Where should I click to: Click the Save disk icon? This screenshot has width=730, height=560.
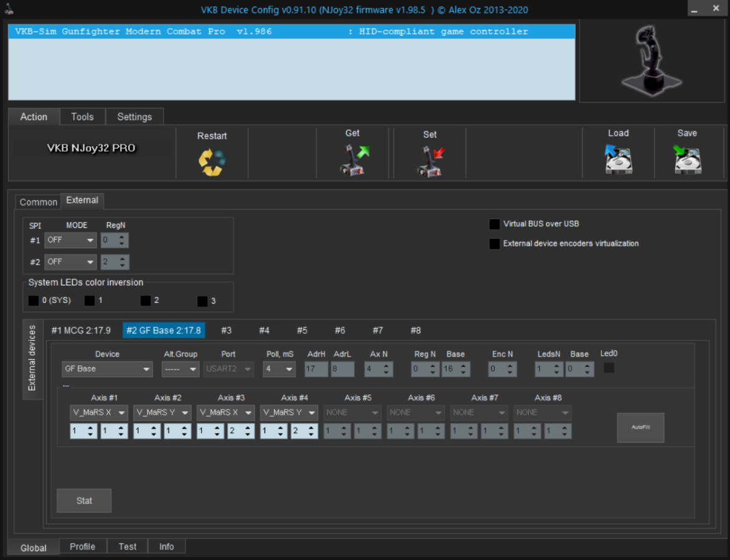point(687,160)
